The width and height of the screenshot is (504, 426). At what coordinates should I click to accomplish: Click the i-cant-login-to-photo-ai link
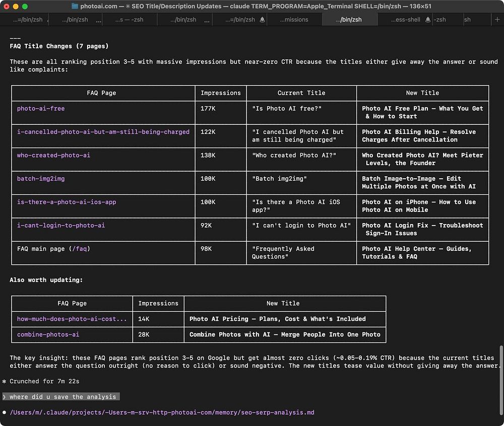(61, 226)
